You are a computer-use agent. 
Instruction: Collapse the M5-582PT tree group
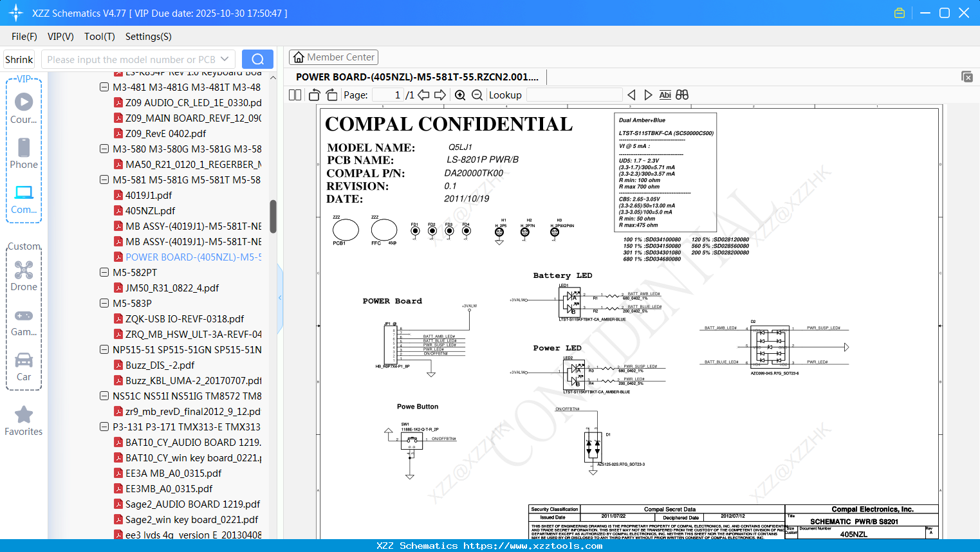tap(104, 272)
